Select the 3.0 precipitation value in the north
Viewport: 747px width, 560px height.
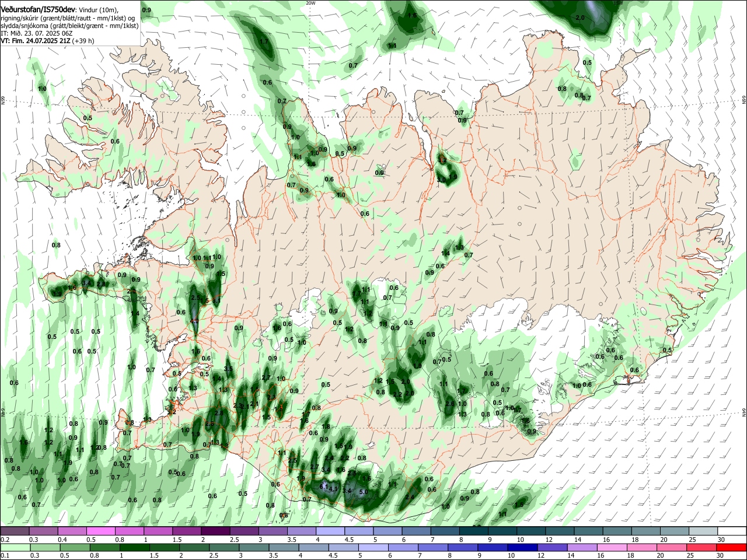[x=441, y=180]
